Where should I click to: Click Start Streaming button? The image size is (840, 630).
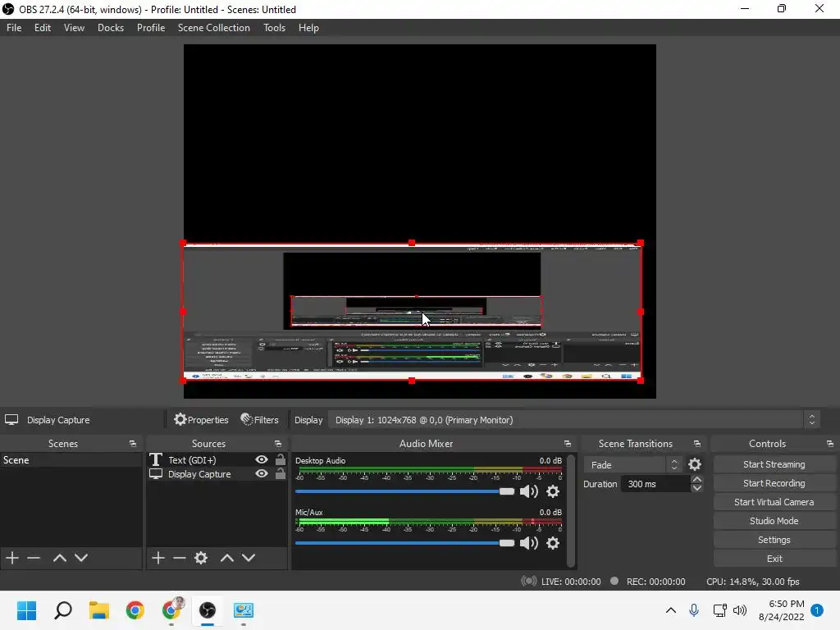tap(774, 464)
